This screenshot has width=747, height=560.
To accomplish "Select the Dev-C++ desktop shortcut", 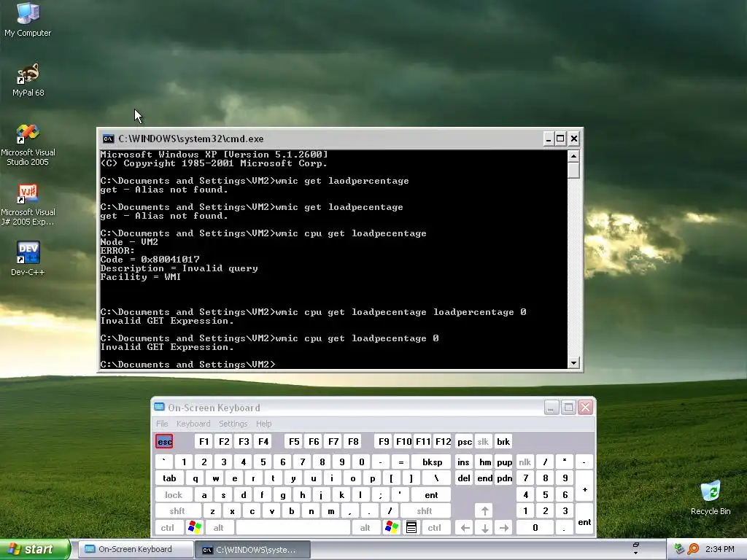I will pyautogui.click(x=28, y=258).
